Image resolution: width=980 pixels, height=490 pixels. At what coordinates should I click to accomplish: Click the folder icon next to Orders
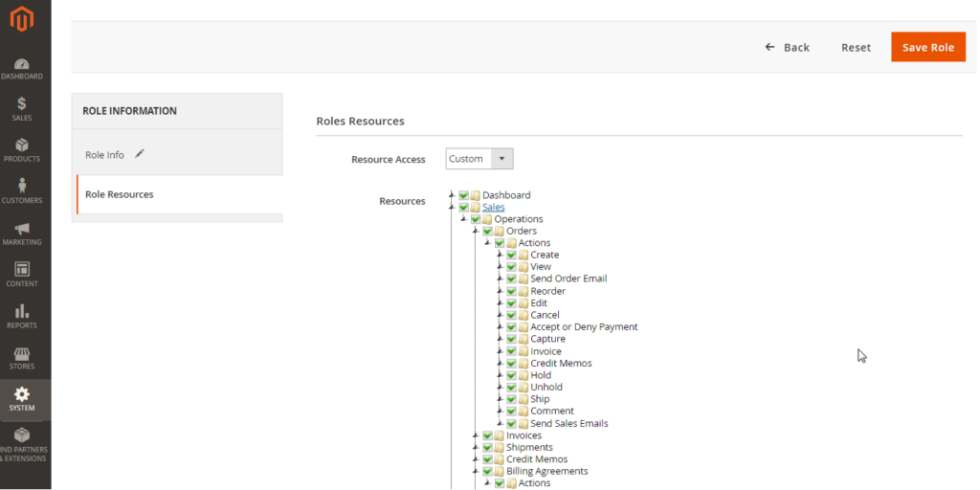coord(499,232)
